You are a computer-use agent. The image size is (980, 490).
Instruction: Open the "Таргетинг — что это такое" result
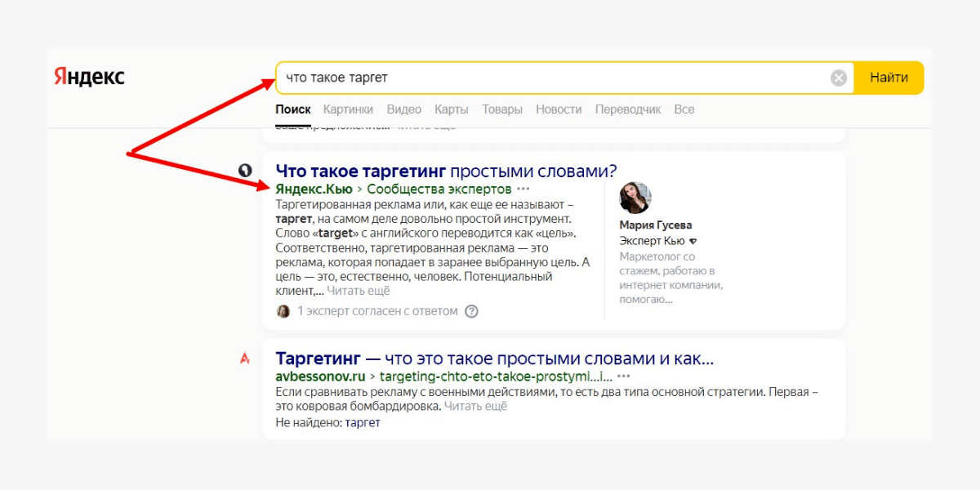click(495, 359)
